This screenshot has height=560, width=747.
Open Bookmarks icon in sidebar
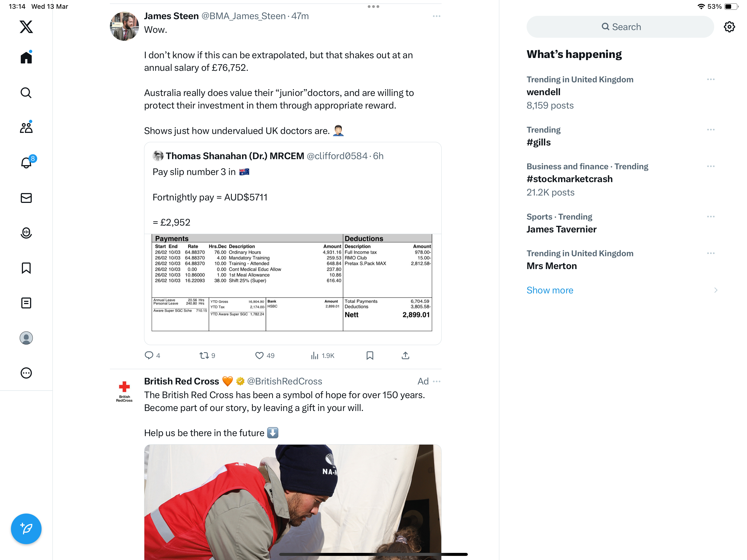(26, 268)
